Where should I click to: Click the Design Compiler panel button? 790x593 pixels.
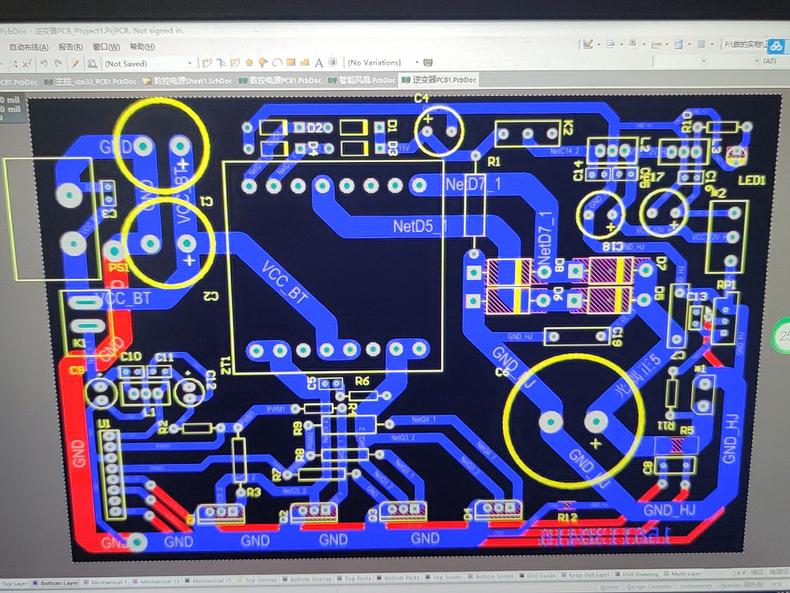point(649,587)
